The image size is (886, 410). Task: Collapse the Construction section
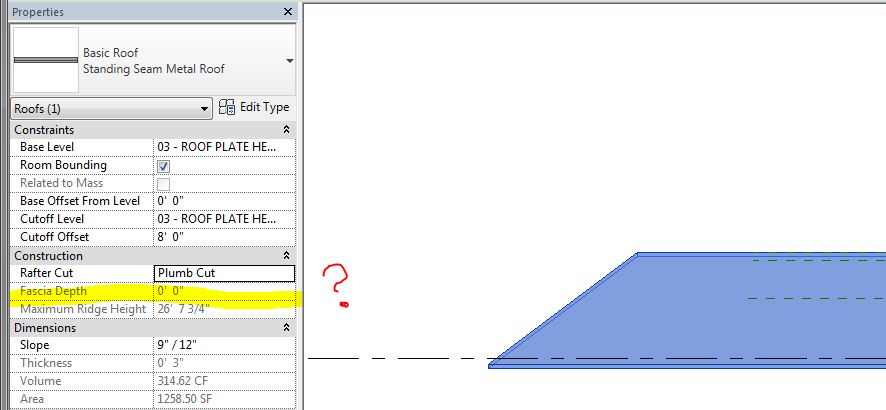click(286, 256)
